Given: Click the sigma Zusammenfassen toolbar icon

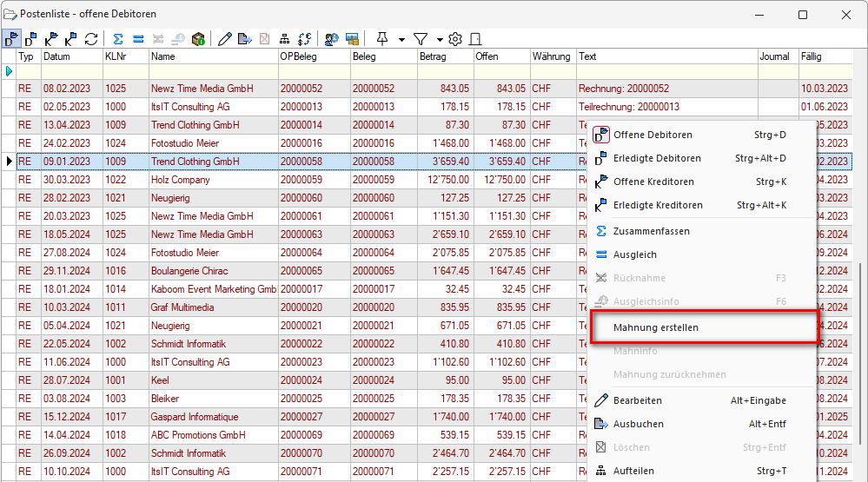Looking at the screenshot, I should coord(118,39).
